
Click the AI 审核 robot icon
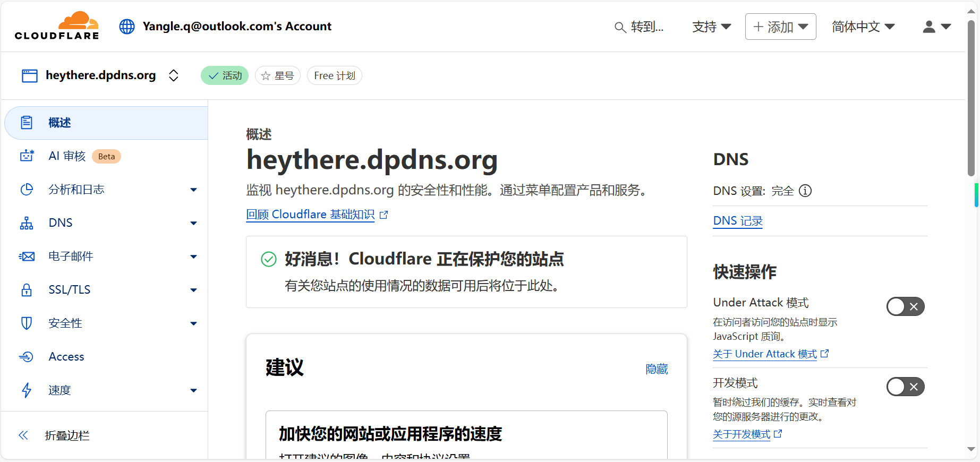pos(27,156)
